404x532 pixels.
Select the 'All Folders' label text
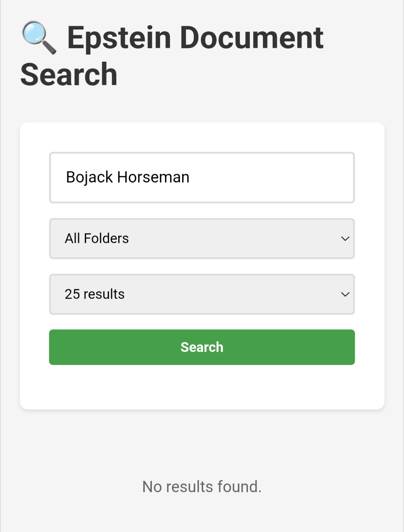click(97, 239)
